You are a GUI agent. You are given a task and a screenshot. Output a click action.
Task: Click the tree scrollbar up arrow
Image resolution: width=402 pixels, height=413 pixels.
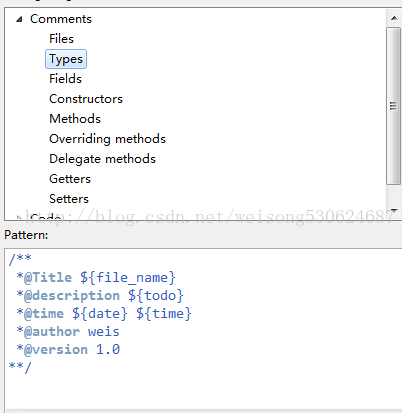tap(394, 18)
